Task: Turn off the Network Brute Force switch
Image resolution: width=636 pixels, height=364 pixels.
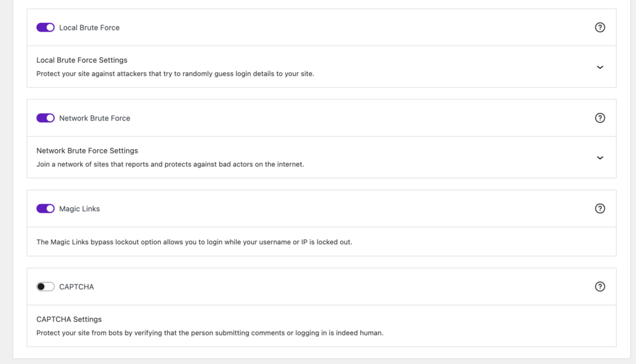Action: pyautogui.click(x=45, y=118)
